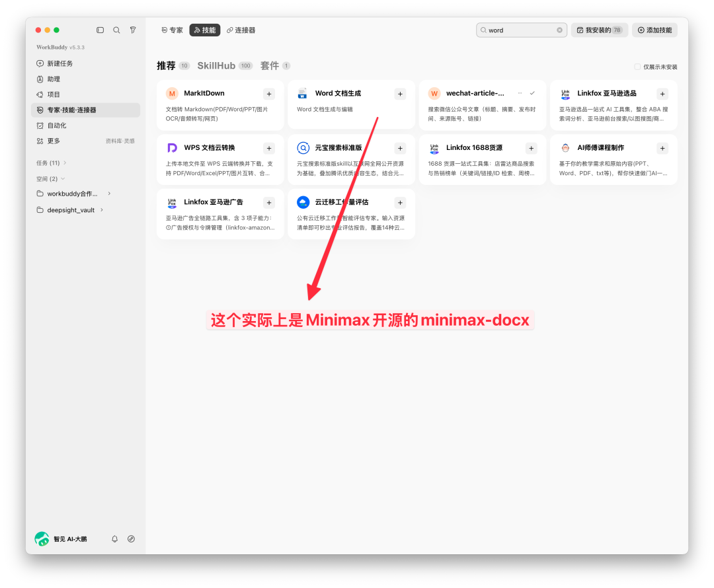This screenshot has height=588, width=714.
Task: Click the 添加技能 button
Action: click(654, 30)
